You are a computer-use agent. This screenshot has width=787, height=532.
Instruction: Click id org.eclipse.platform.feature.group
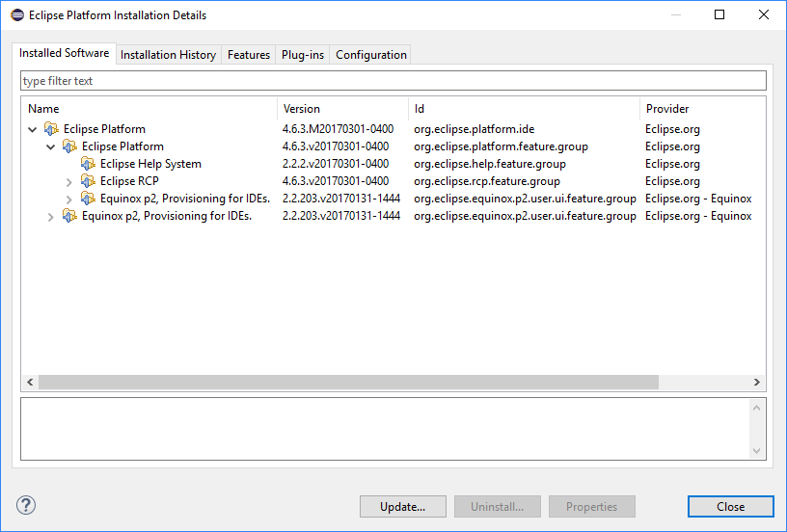[501, 146]
